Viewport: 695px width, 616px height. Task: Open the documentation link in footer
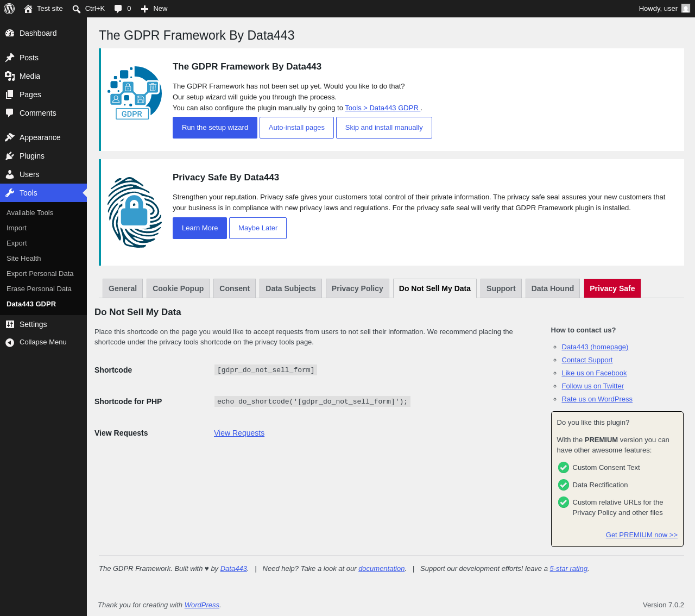pyautogui.click(x=382, y=569)
